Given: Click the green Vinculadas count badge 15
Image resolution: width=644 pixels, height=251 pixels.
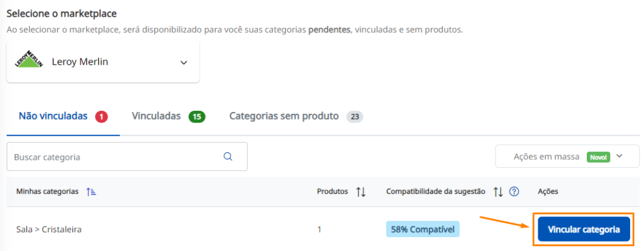Looking at the screenshot, I should pyautogui.click(x=197, y=117).
